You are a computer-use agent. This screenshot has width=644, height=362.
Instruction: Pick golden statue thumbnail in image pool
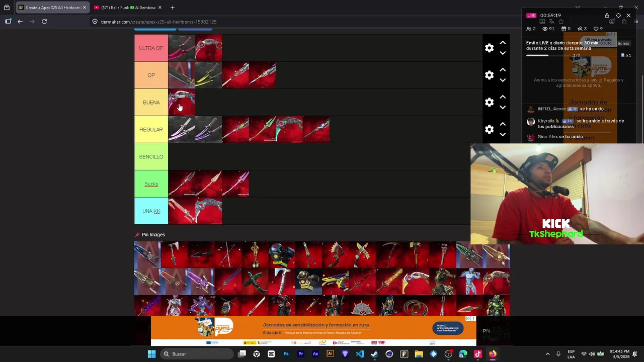click(255, 255)
